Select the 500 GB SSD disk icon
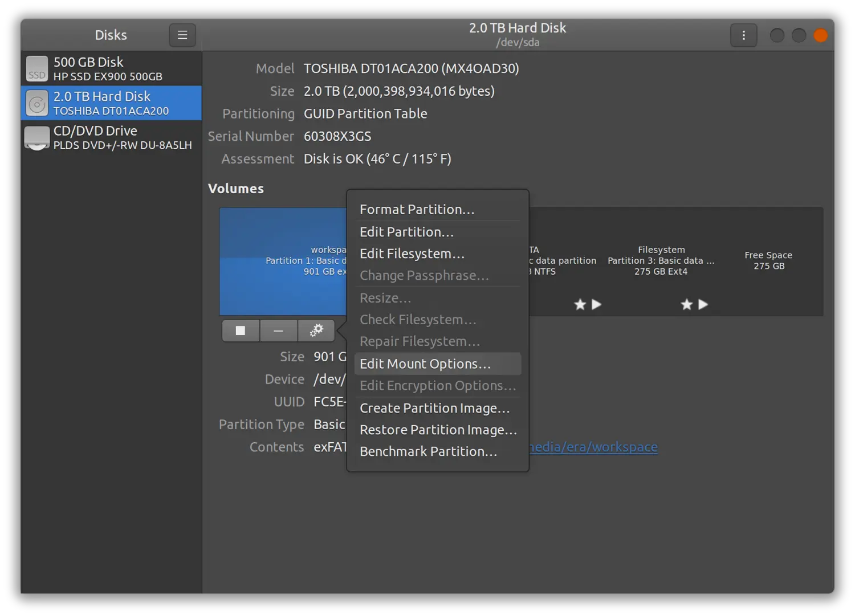This screenshot has width=855, height=616. tap(37, 69)
